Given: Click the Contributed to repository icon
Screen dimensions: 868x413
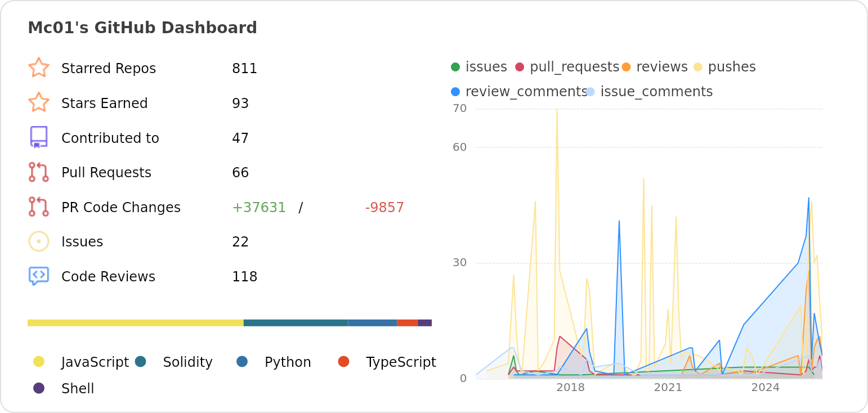Looking at the screenshot, I should (39, 137).
